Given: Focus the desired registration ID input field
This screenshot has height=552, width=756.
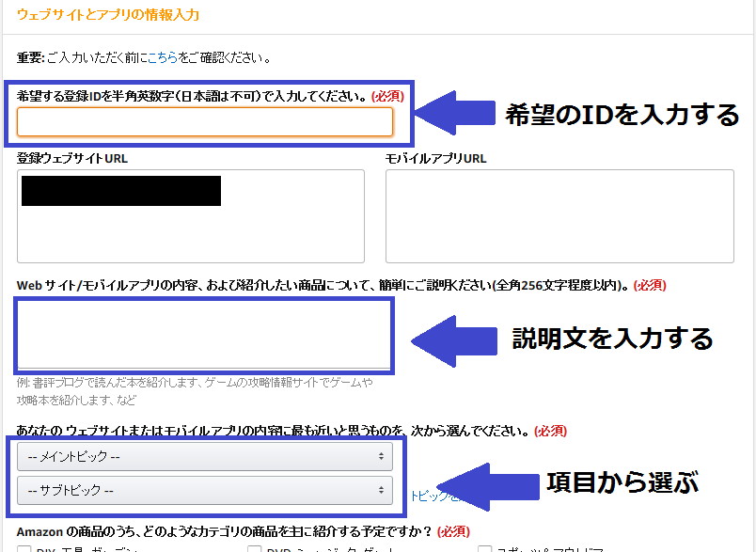Looking at the screenshot, I should [x=205, y=122].
